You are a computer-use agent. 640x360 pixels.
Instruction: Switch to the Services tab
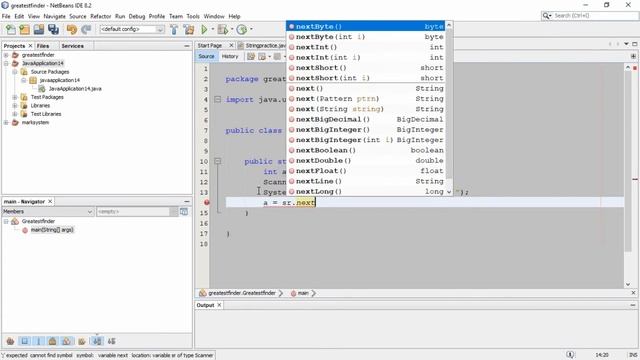pos(73,46)
